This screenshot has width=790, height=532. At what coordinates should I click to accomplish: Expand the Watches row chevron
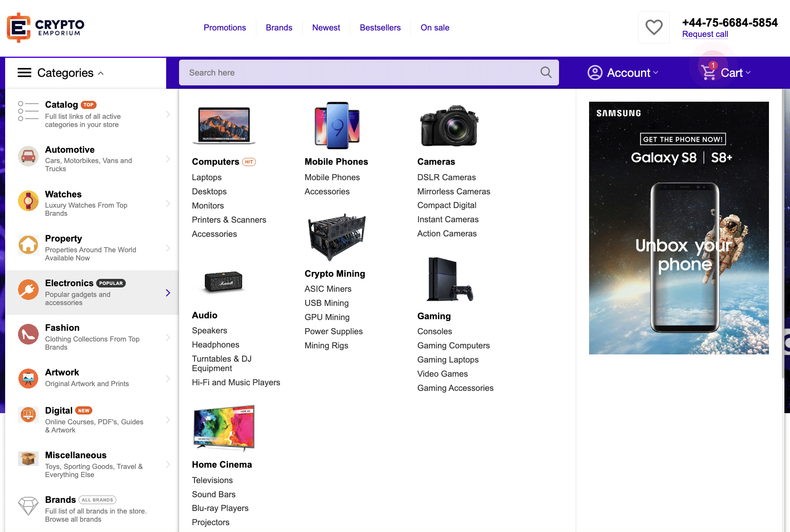[x=168, y=203]
